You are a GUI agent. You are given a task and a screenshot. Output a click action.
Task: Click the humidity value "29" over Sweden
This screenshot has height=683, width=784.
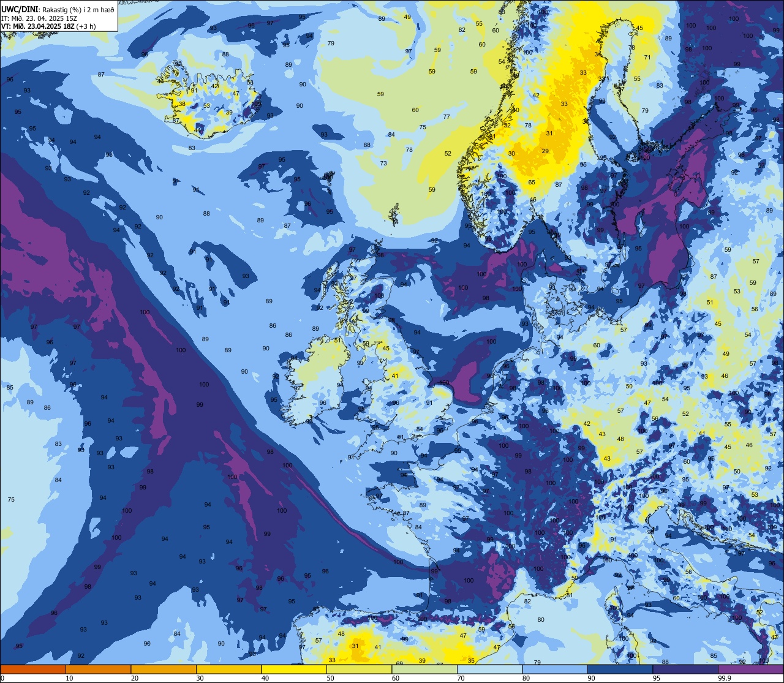pos(545,151)
